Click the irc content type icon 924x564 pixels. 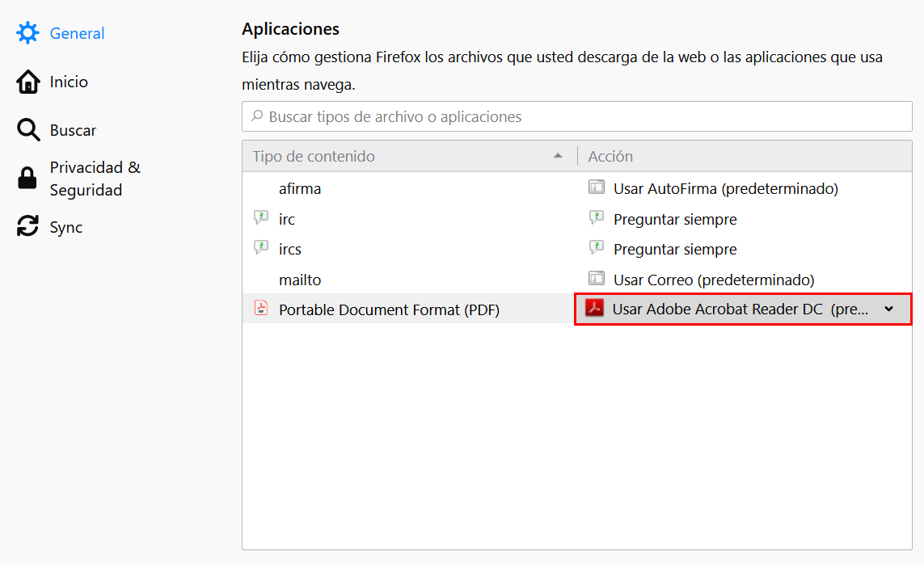(260, 218)
